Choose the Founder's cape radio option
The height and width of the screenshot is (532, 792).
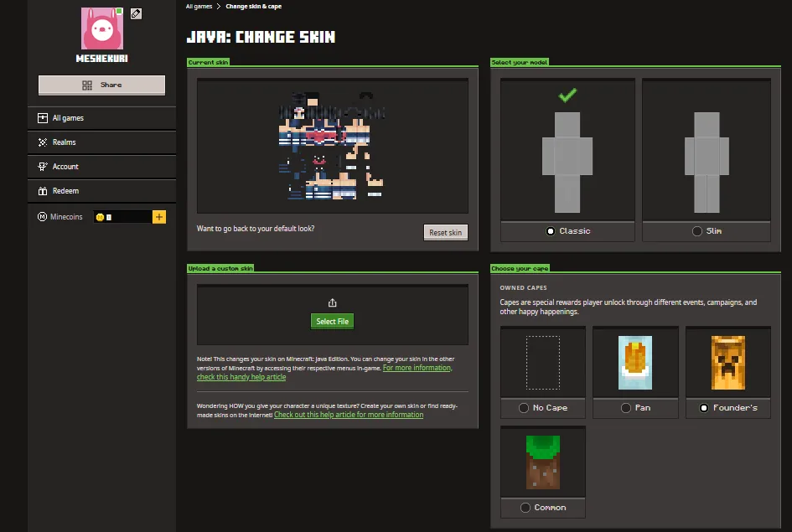704,408
